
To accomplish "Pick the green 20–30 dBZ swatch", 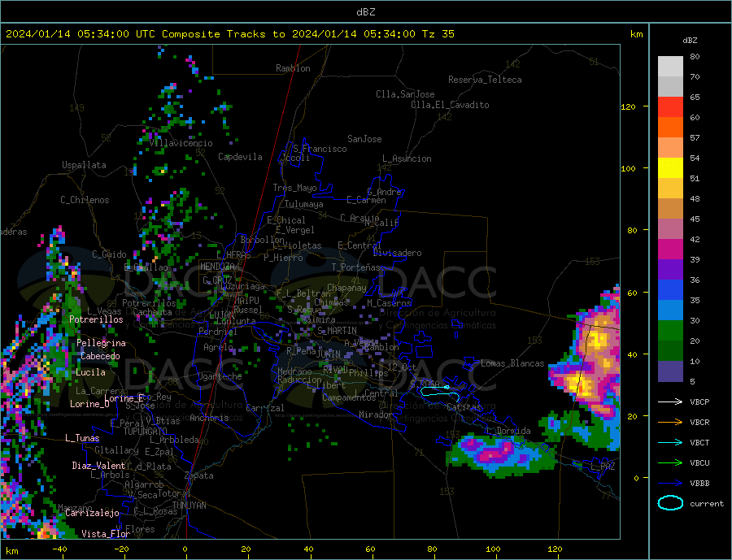I will click(670, 331).
